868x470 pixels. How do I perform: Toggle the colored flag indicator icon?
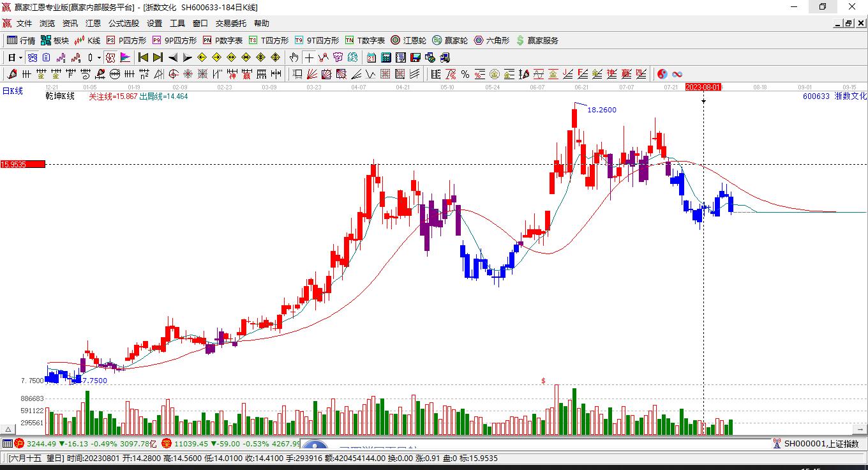point(125,57)
